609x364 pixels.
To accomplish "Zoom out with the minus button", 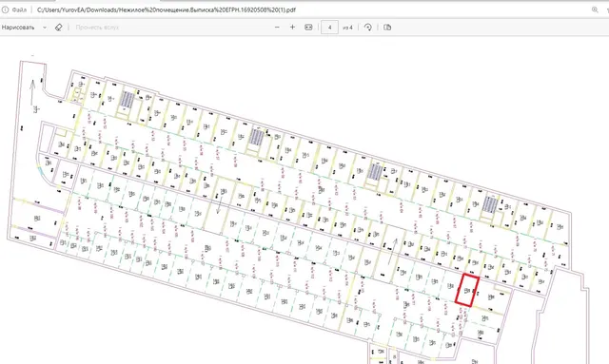I will coord(277,28).
